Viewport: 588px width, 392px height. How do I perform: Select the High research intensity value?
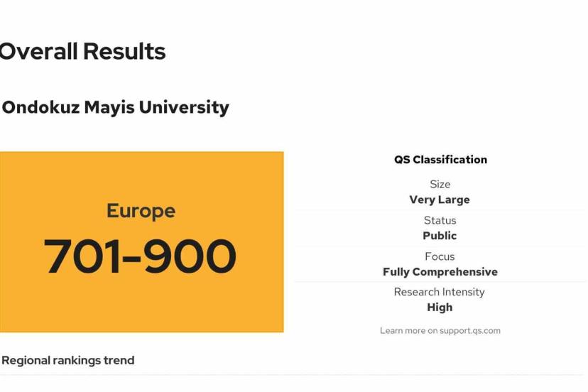440,307
